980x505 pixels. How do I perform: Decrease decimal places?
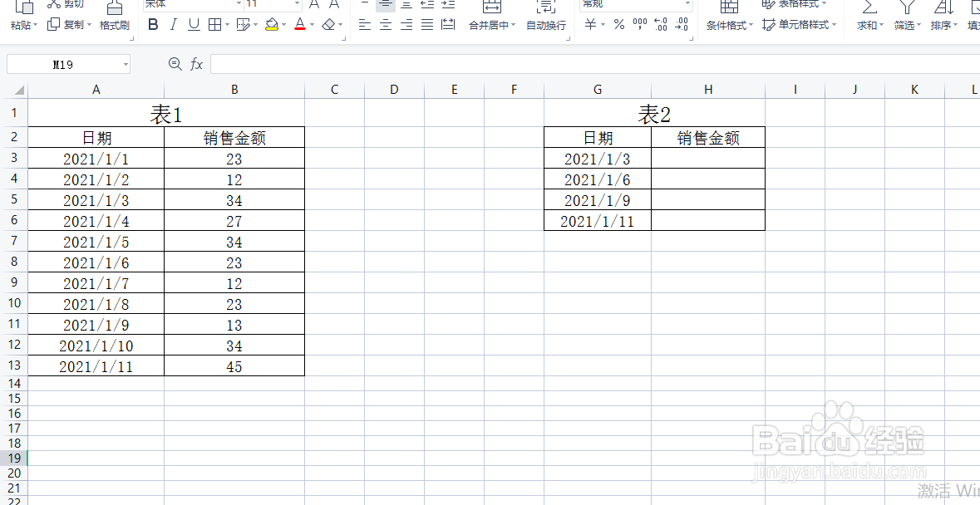(682, 24)
